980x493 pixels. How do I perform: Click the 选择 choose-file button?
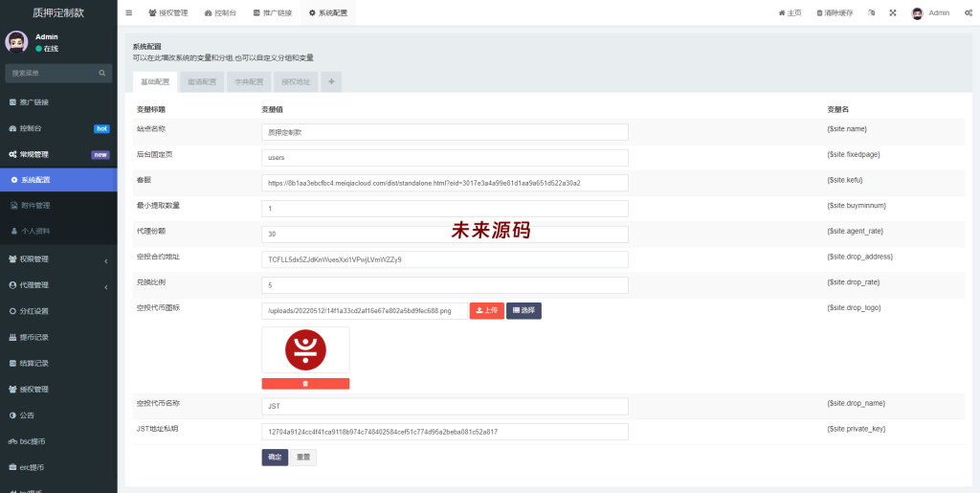click(x=523, y=310)
